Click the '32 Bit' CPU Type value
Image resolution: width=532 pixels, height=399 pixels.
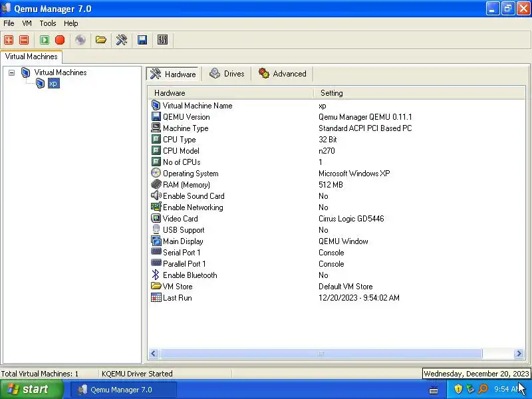(x=328, y=140)
